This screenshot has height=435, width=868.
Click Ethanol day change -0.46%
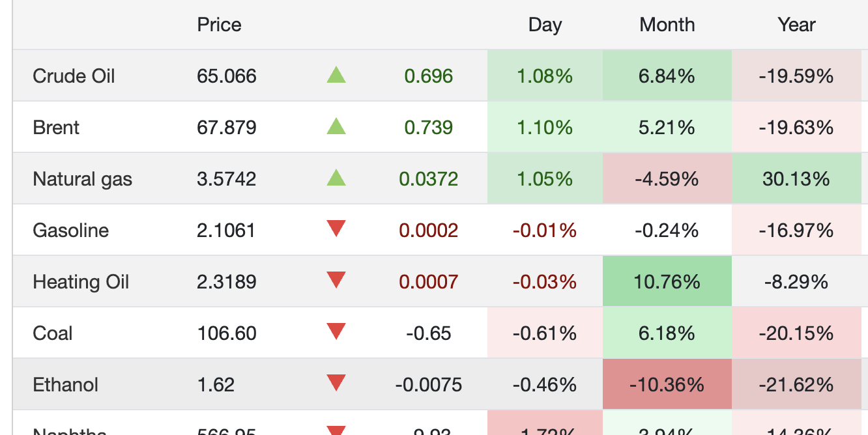coord(545,385)
